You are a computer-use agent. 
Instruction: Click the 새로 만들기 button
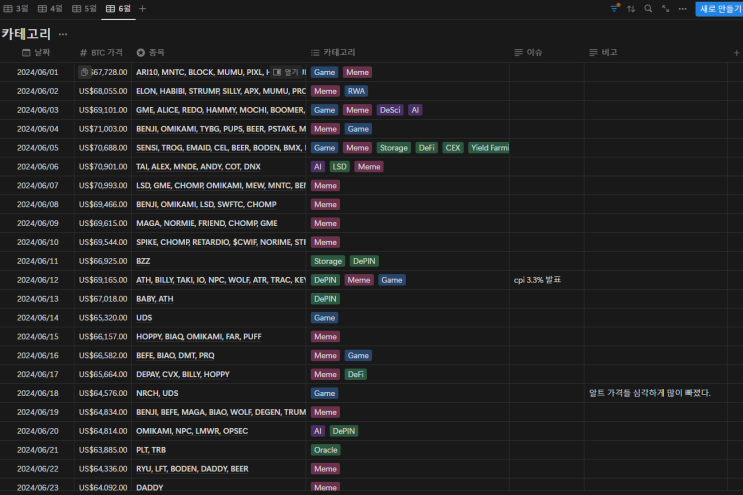[x=719, y=9]
